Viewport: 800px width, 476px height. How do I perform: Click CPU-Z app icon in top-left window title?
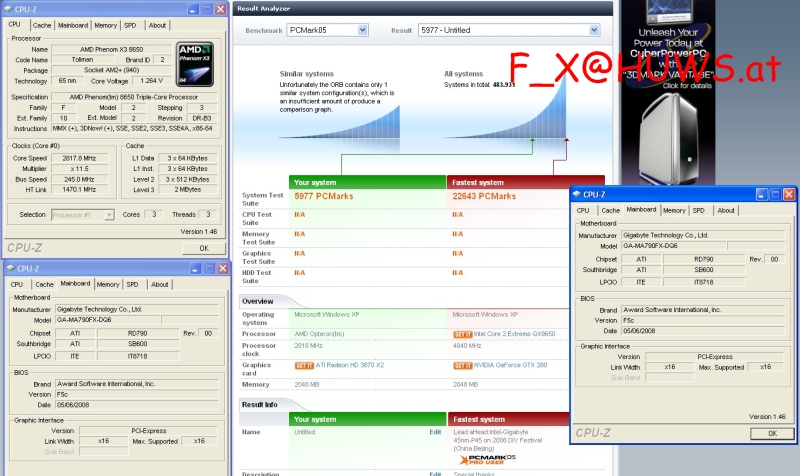click(8, 9)
